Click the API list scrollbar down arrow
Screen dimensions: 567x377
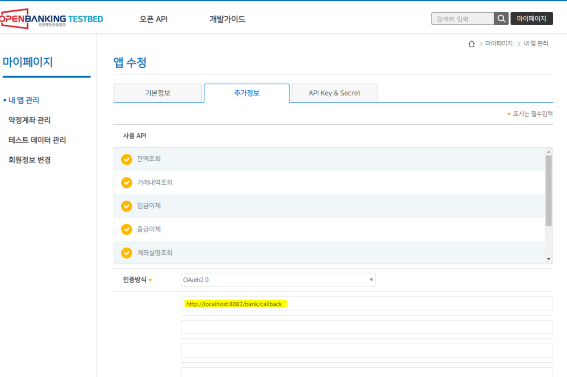pyautogui.click(x=549, y=259)
